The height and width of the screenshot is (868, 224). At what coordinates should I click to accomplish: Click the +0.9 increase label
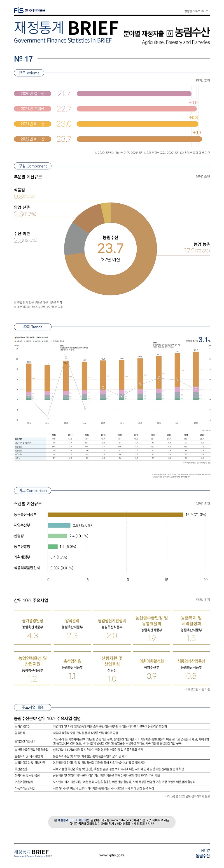193,103
